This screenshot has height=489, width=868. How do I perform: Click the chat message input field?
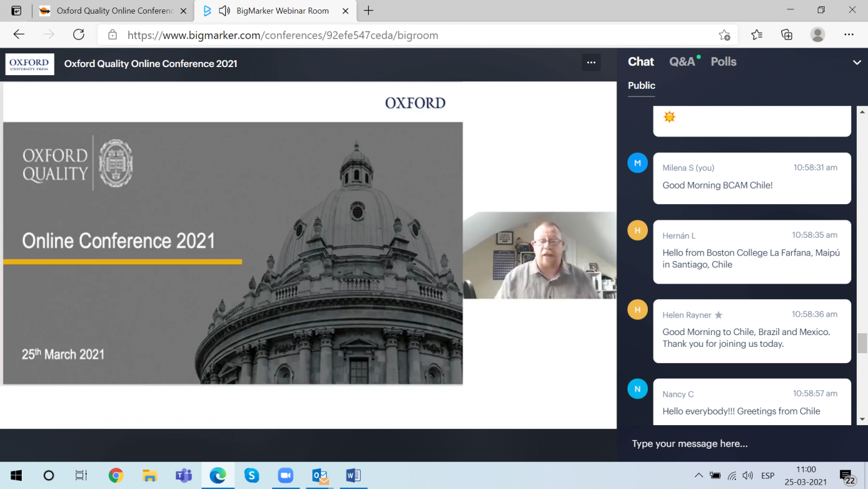click(742, 444)
